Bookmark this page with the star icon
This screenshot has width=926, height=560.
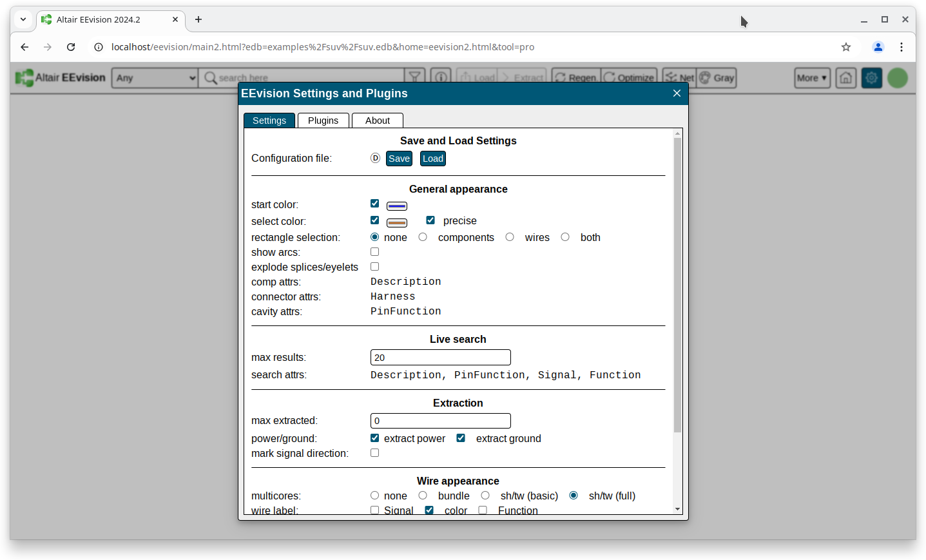[846, 47]
